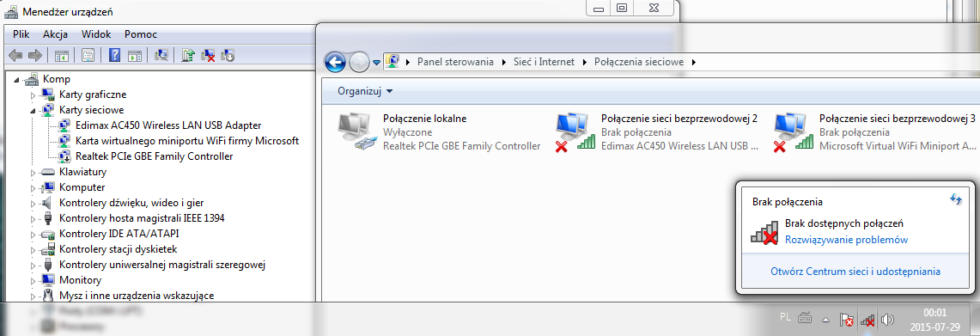
Task: Expand the Monitory device category
Action: click(x=33, y=279)
